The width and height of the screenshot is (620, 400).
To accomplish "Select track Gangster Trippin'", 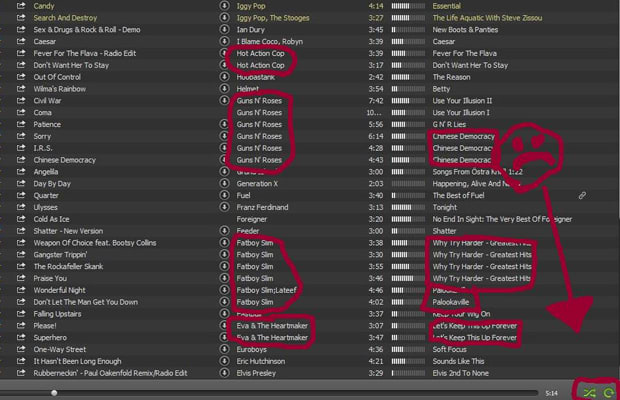I will pyautogui.click(x=60, y=255).
